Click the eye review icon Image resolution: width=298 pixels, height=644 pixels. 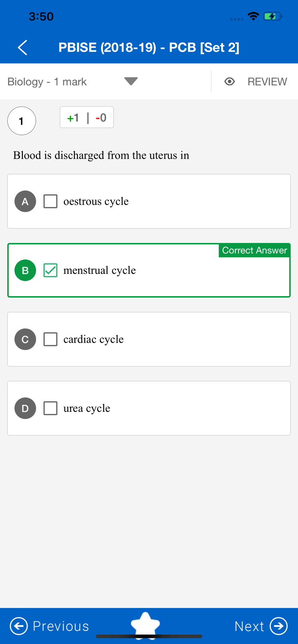pyautogui.click(x=230, y=82)
